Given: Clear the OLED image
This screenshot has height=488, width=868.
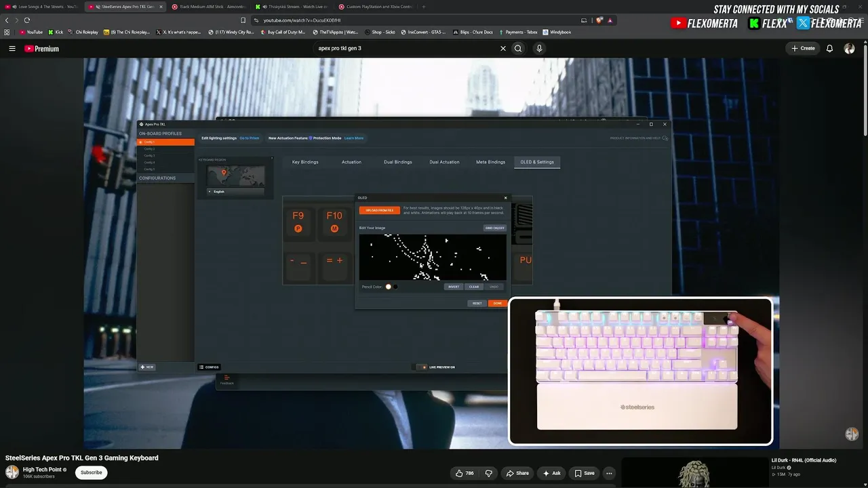Looking at the screenshot, I should click(474, 287).
